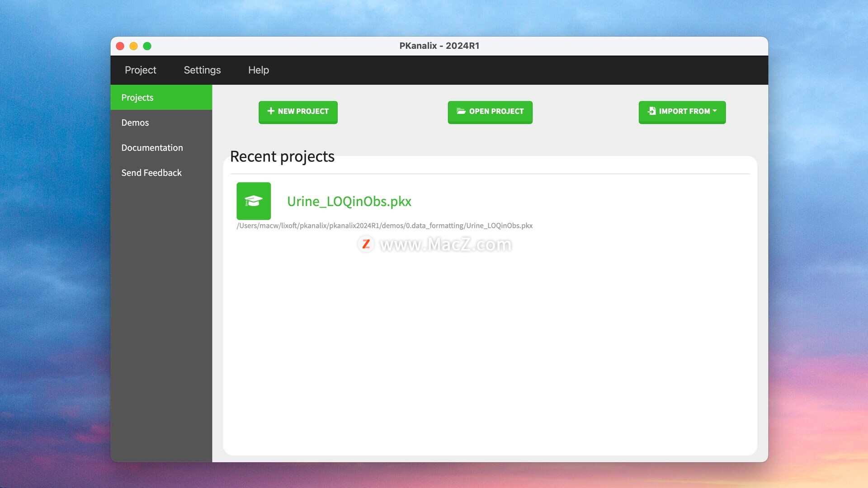Click the open folder icon on Open Project
The image size is (868, 488).
point(461,111)
